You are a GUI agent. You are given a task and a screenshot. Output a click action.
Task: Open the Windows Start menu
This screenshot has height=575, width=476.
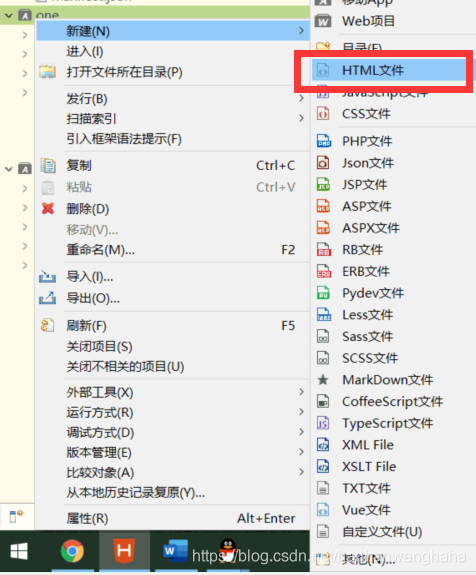click(19, 551)
